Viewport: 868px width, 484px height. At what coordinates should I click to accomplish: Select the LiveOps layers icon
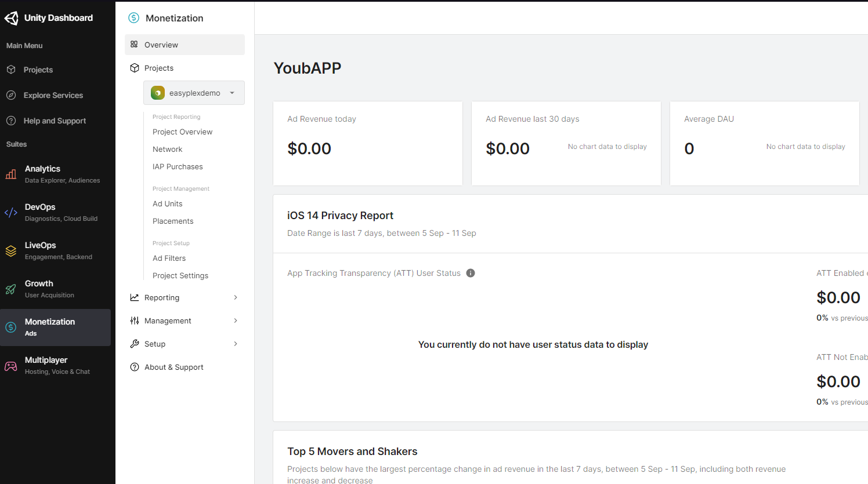tap(11, 250)
